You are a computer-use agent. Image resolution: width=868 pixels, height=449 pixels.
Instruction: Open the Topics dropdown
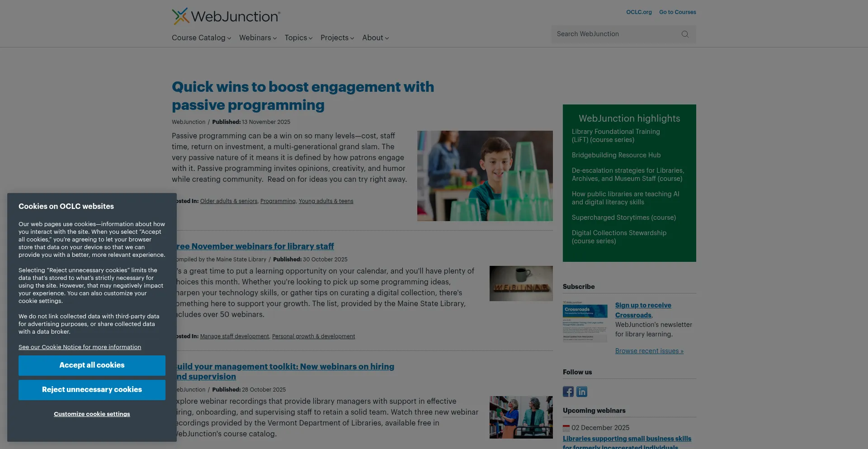(x=298, y=38)
